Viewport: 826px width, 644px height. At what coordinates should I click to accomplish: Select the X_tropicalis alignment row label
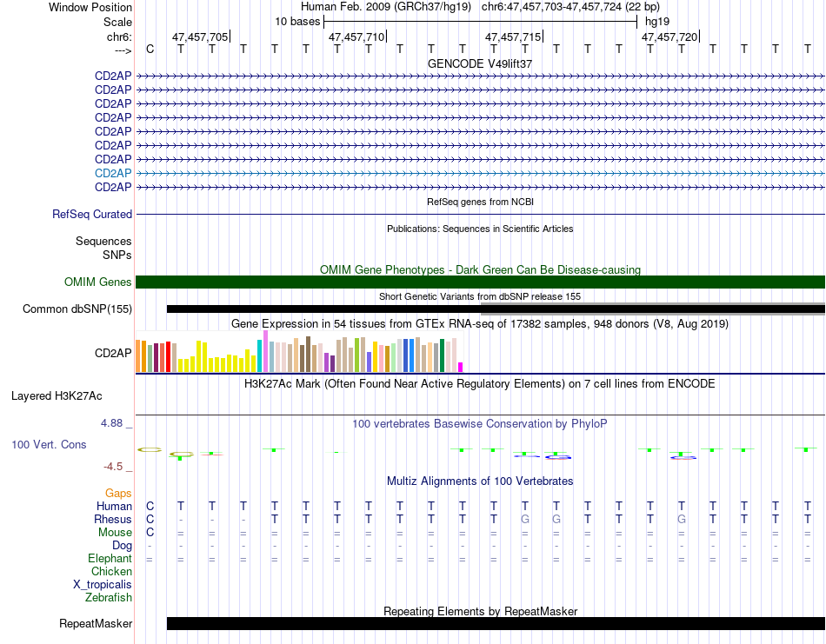point(103,585)
